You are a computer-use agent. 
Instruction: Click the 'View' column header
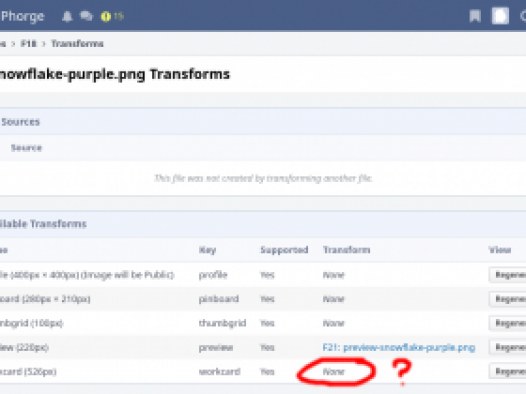tap(500, 250)
